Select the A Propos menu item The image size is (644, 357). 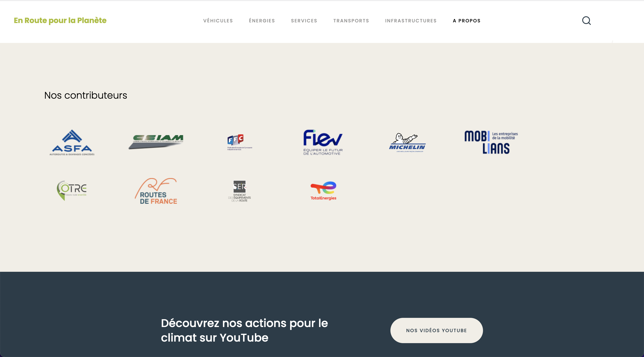click(466, 21)
